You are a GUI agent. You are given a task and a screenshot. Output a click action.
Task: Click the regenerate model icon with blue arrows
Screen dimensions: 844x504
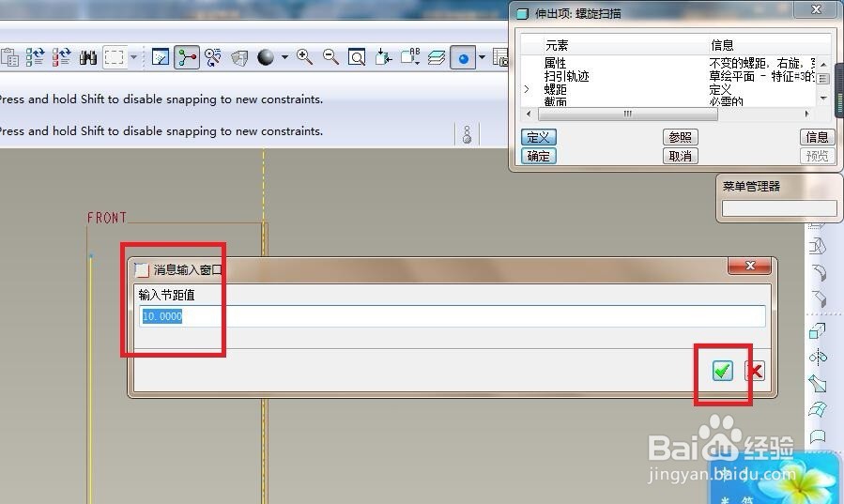(35, 57)
